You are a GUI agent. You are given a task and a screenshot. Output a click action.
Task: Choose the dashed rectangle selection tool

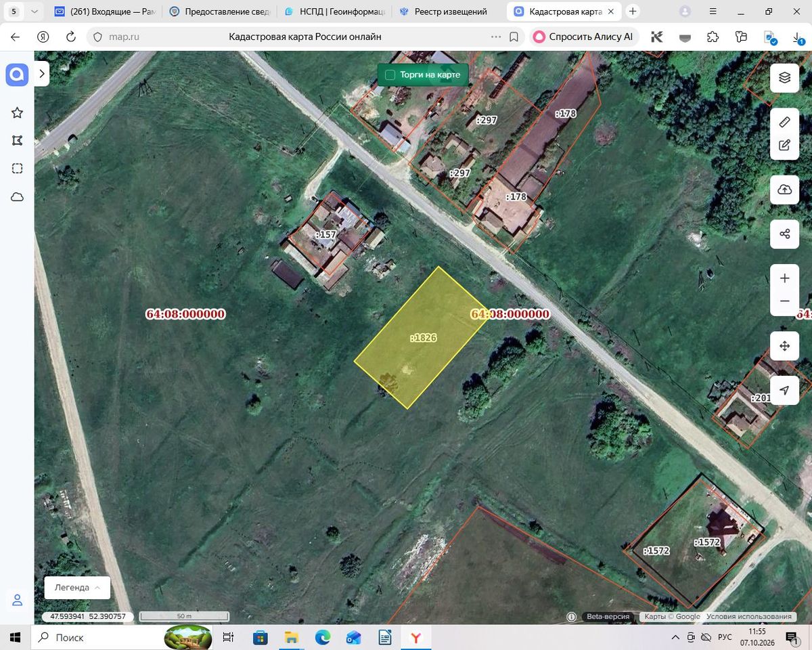pyautogui.click(x=18, y=169)
